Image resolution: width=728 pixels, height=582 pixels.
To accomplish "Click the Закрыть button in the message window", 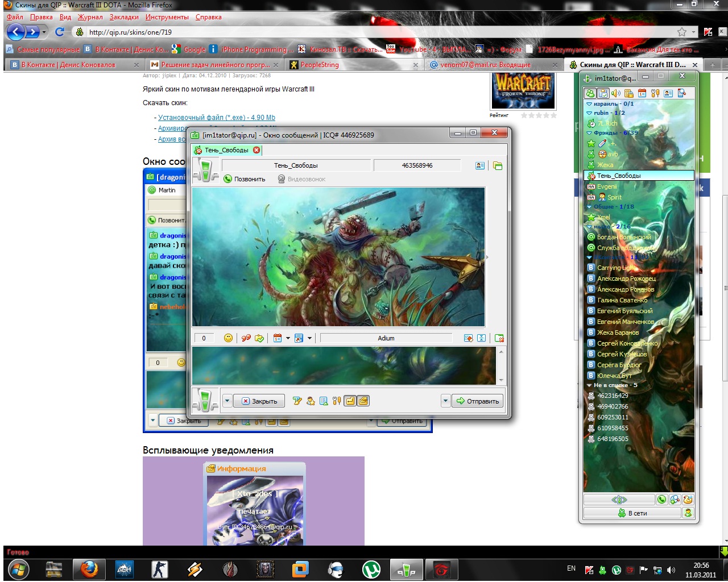I will (259, 401).
